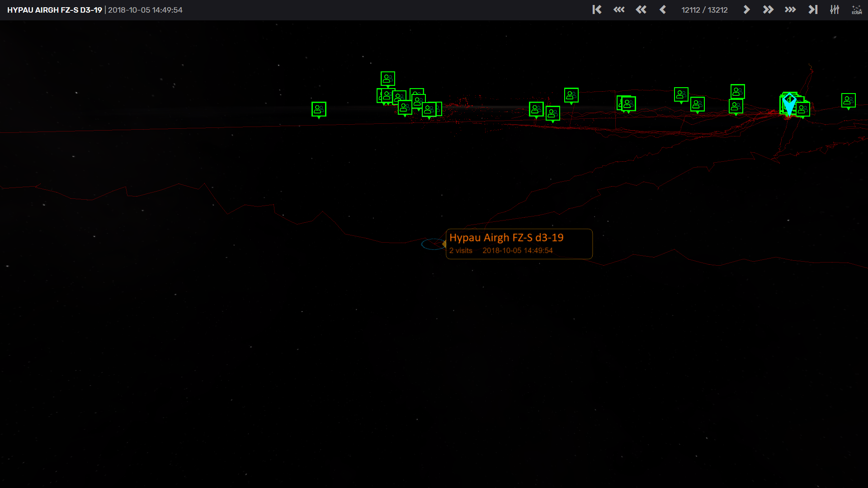The width and height of the screenshot is (868, 488).
Task: Click the triple-chevron fast forward button
Action: [790, 9]
